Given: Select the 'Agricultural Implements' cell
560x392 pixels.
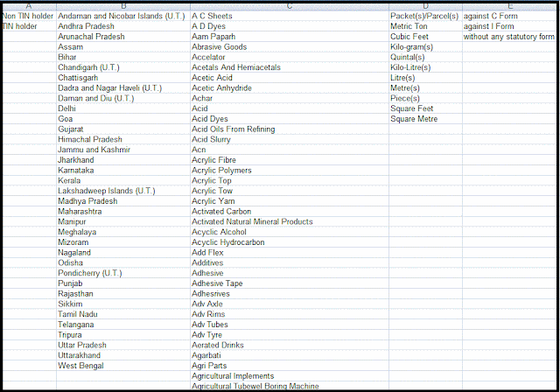Looking at the screenshot, I should pos(290,376).
